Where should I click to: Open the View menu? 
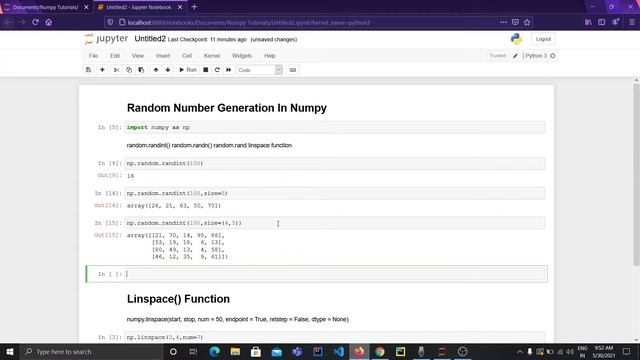pyautogui.click(x=138, y=56)
